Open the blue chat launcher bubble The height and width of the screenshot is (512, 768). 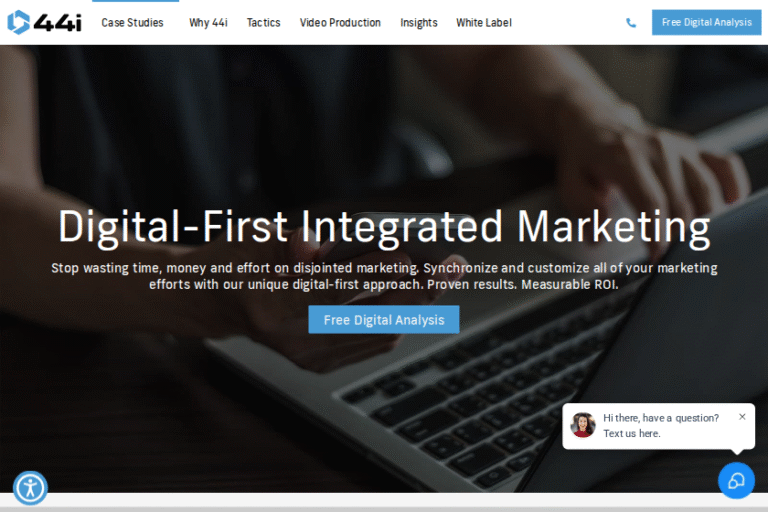(736, 481)
